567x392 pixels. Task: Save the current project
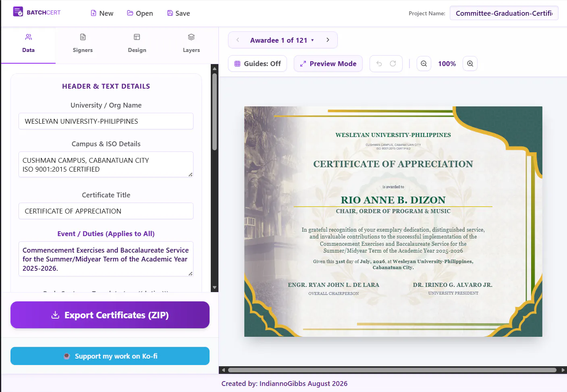click(x=179, y=13)
